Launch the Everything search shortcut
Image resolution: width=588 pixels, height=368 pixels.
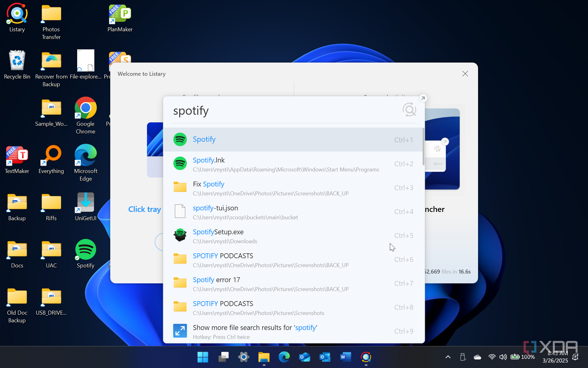[51, 159]
